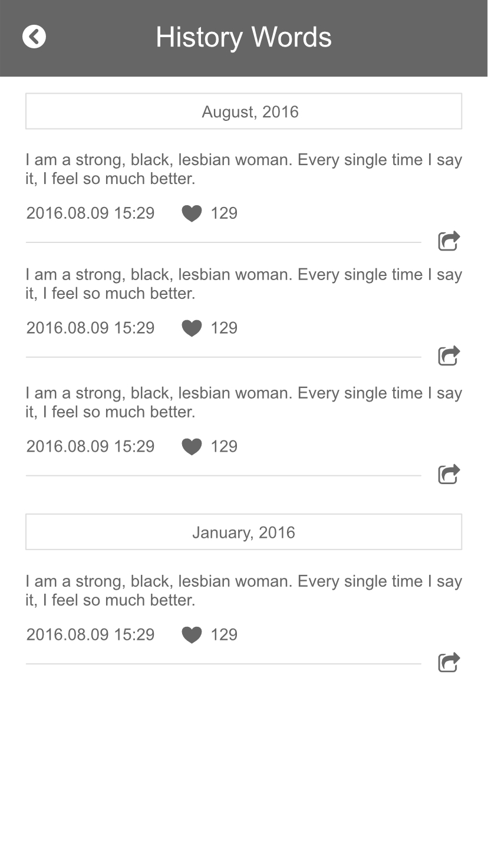Open the first quote text under August
Screen dimensions: 488x868
243,169
